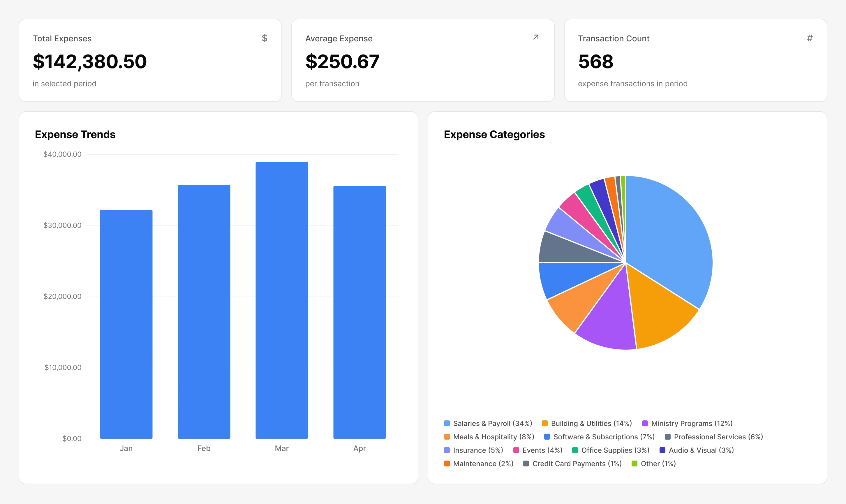Click the Meals & Hospitality legend swatch
Image resolution: width=846 pixels, height=504 pixels.
pos(447,437)
